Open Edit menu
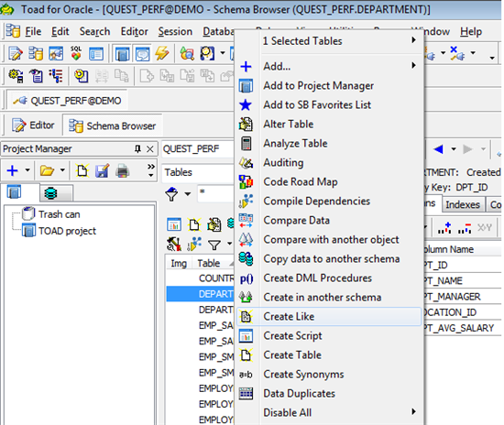Screen dimensions: 504x425 click(60, 31)
